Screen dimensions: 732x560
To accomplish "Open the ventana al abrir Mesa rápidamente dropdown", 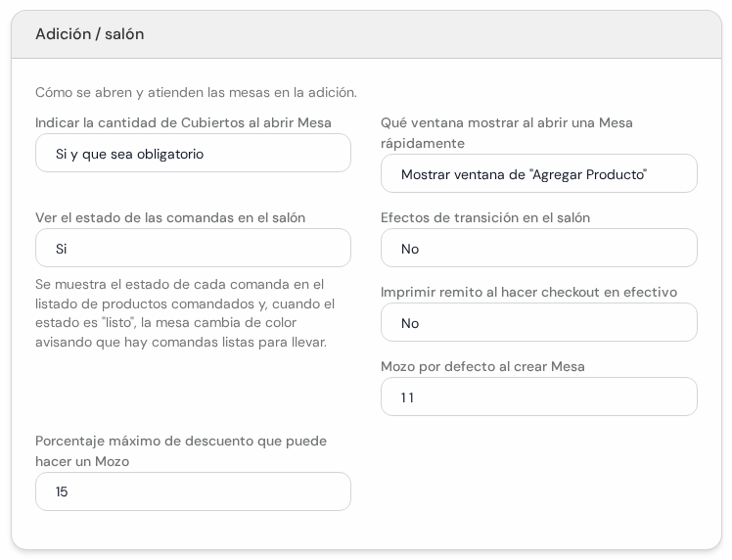I will tap(539, 173).
